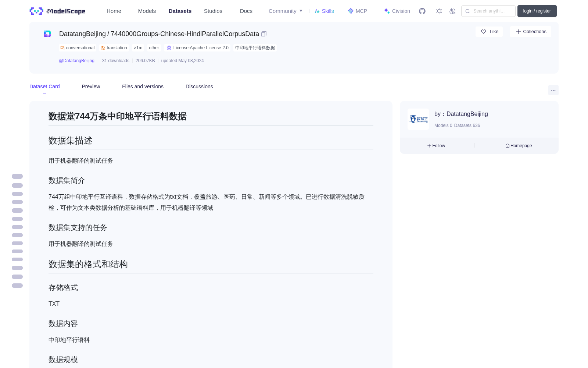Click the heading 数据集支持的任务

click(x=78, y=227)
